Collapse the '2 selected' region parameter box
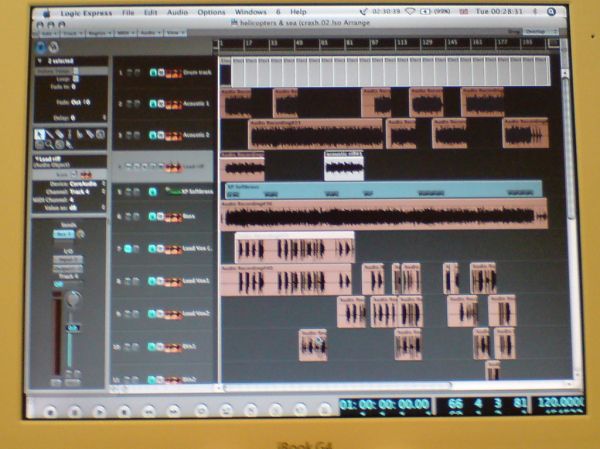Image resolution: width=600 pixels, height=449 pixels. tap(37, 60)
